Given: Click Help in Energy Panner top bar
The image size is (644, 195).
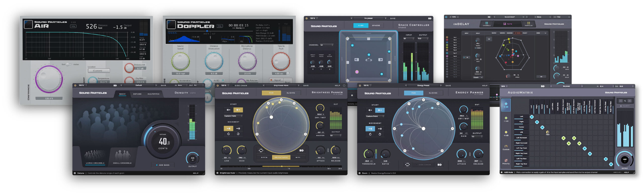Looking at the screenshot, I should coord(485,86).
